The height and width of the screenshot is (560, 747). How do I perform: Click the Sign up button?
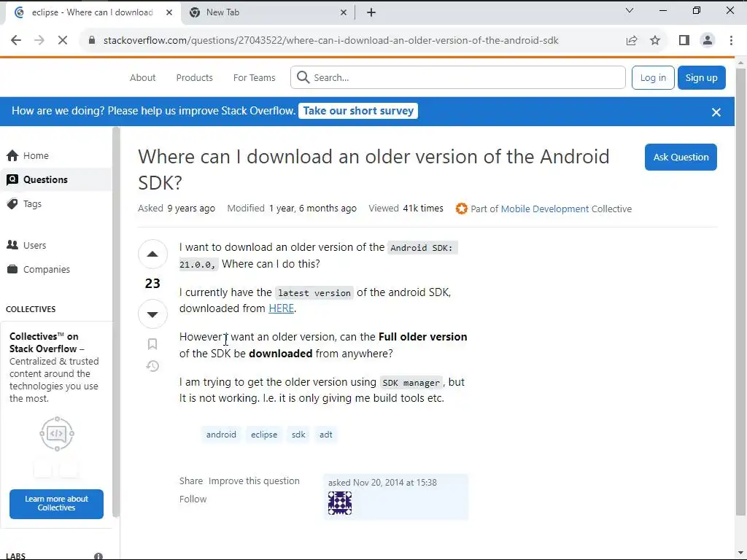tap(701, 77)
